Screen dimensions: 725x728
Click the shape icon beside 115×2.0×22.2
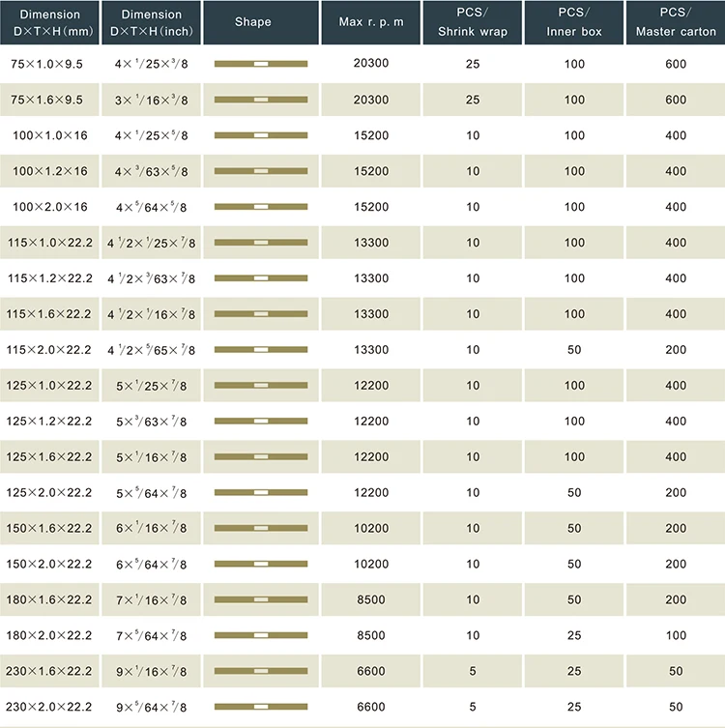260,350
